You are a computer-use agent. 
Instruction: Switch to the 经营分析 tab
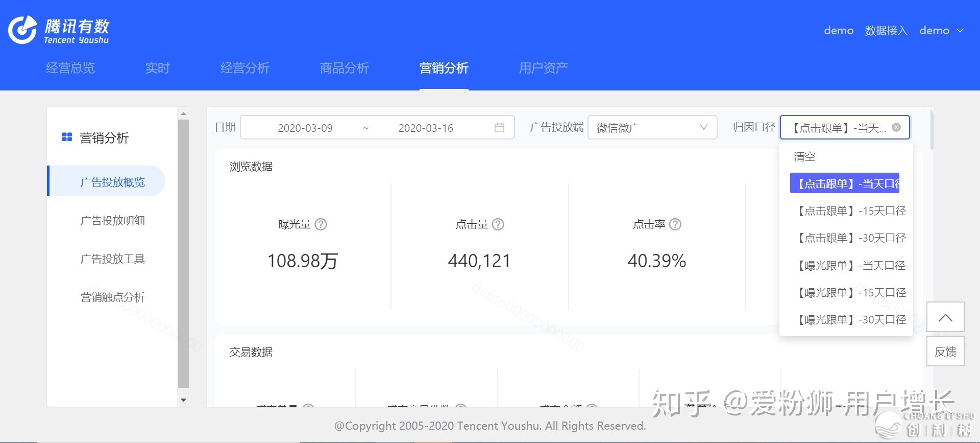244,68
